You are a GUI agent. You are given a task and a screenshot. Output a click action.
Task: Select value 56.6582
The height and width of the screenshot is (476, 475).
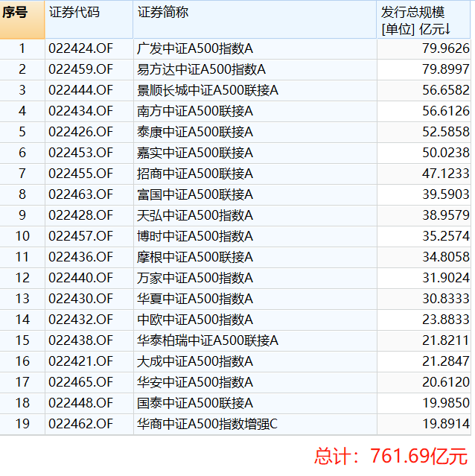click(424, 90)
